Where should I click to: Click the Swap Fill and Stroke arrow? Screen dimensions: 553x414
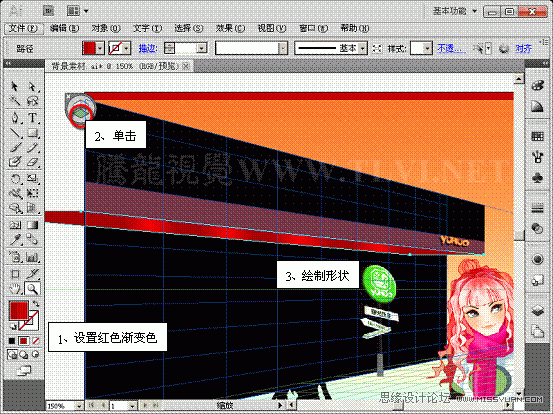(x=36, y=303)
